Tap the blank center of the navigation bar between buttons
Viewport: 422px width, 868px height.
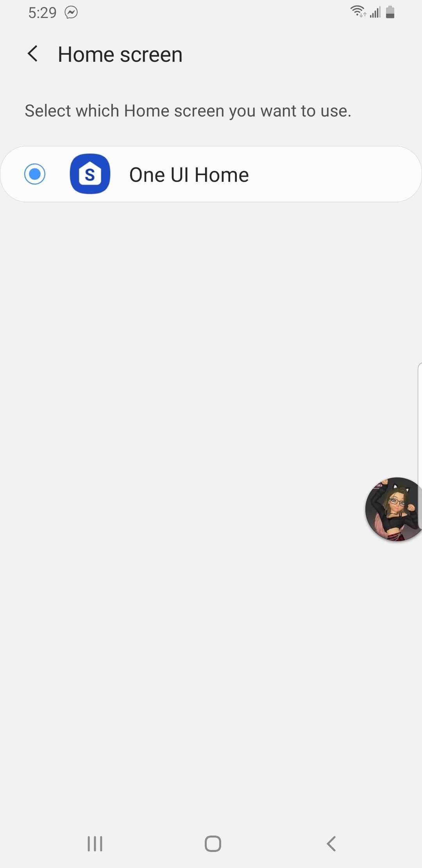click(x=154, y=843)
